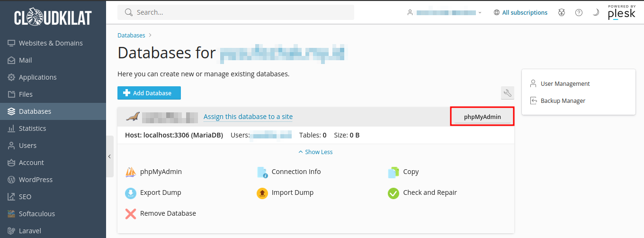This screenshot has height=238, width=644.
Task: Click the phpMyAdmin button in header row
Action: point(482,117)
